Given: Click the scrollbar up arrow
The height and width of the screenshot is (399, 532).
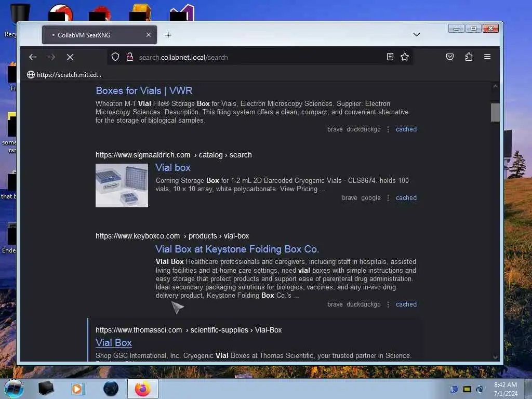Looking at the screenshot, I should click(x=495, y=86).
